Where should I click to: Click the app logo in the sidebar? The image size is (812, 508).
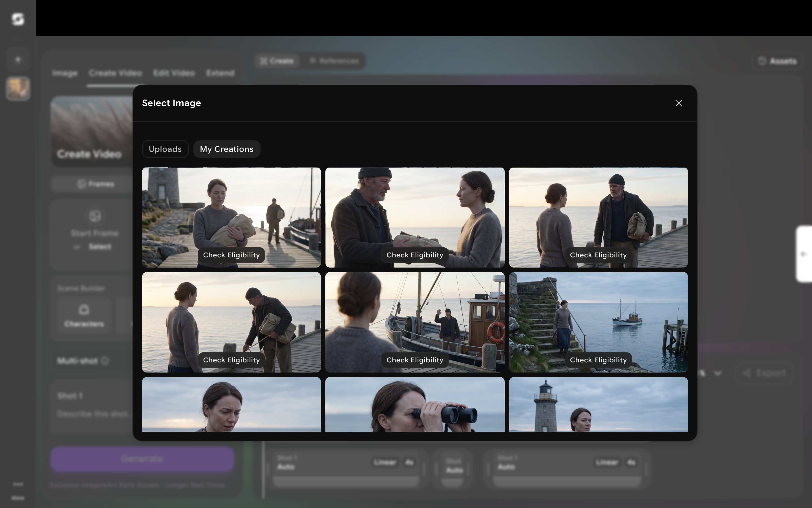click(18, 19)
